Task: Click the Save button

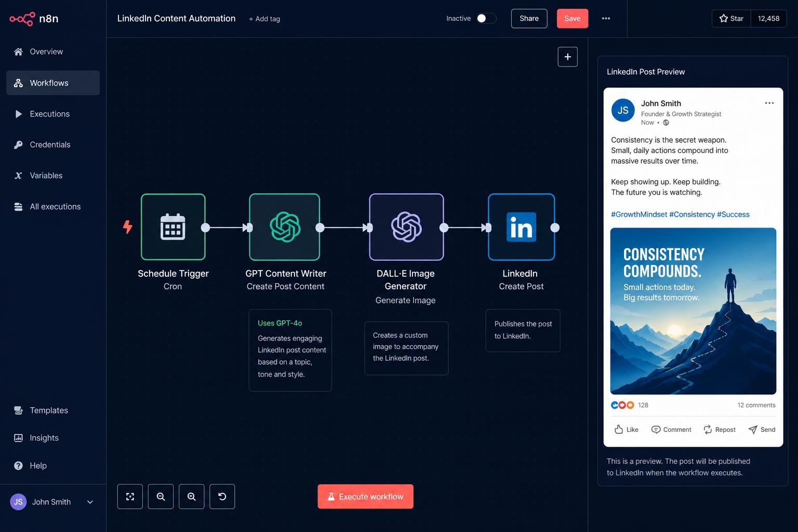Action: (573, 19)
